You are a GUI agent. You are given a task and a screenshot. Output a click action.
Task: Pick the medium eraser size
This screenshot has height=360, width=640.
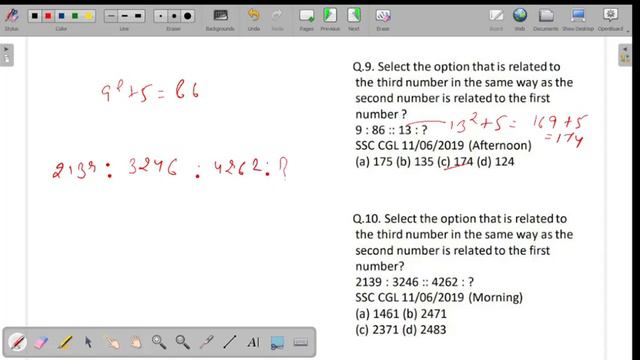pyautogui.click(x=174, y=16)
